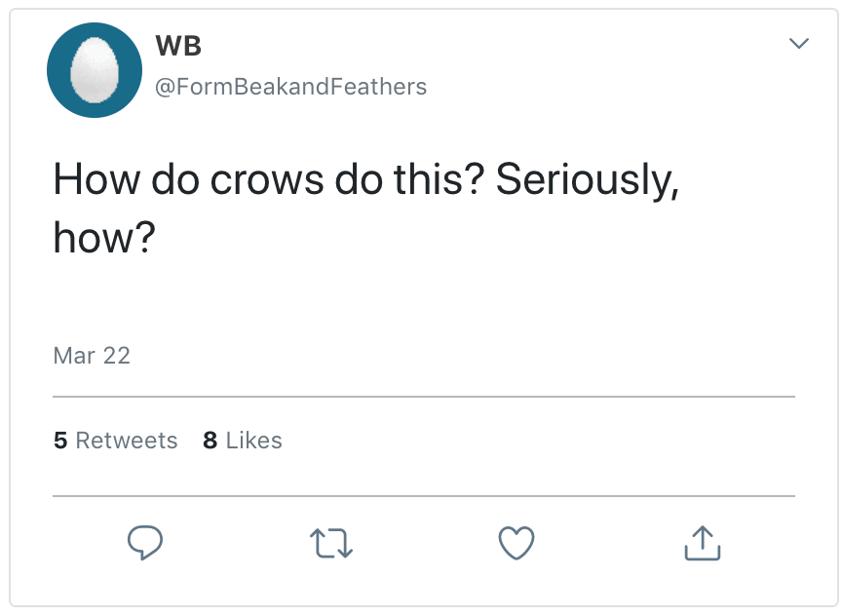842x616 pixels.
Task: Click the word 'Retweets' in the stats row
Action: [127, 441]
